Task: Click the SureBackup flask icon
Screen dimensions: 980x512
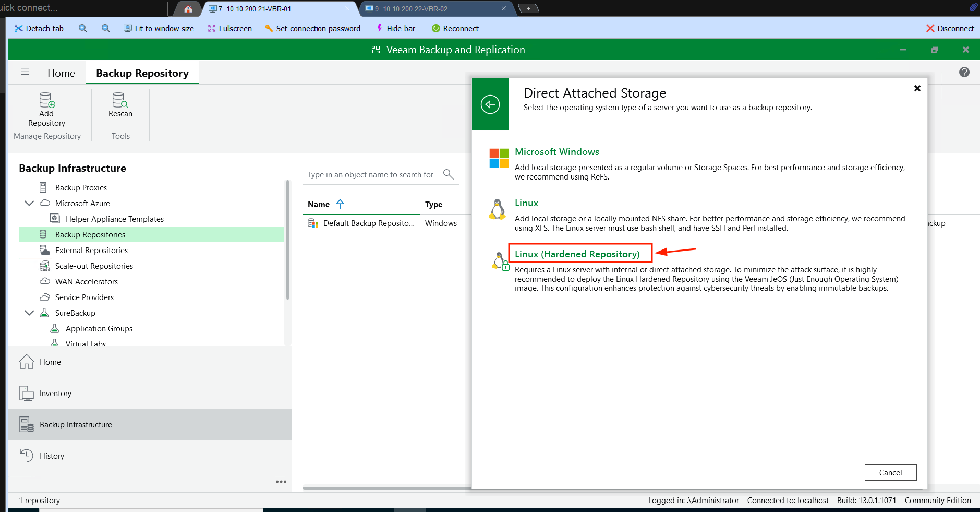Action: click(x=44, y=313)
